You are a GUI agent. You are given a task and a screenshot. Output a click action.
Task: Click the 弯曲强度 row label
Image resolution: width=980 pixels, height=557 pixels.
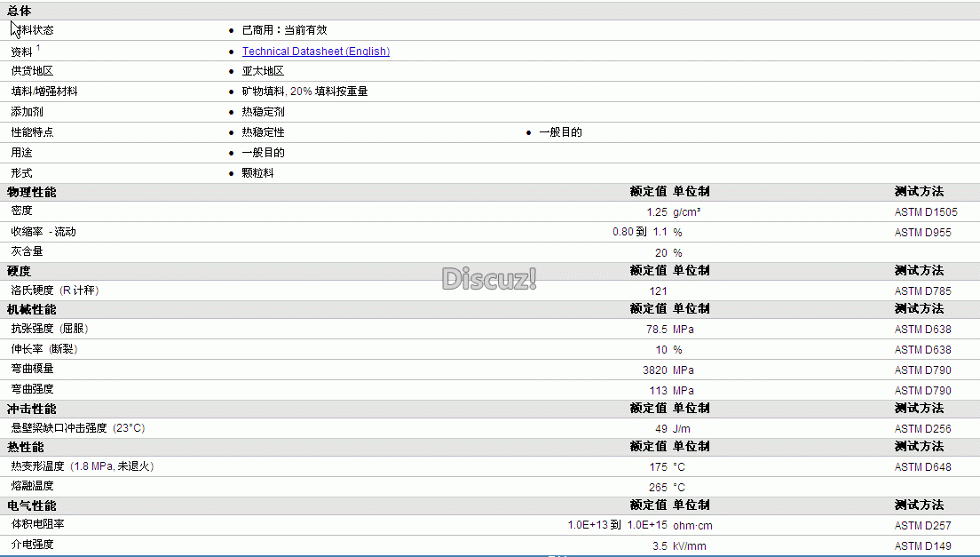click(x=33, y=389)
